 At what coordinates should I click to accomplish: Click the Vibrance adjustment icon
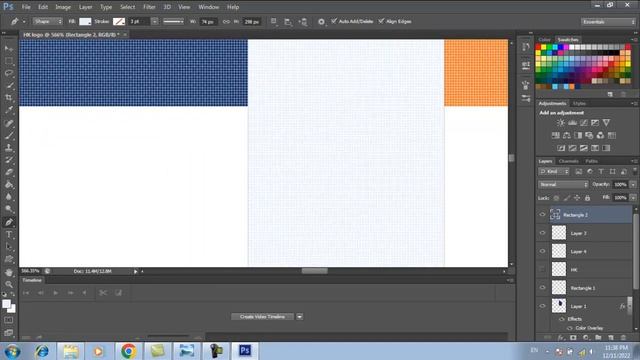[606, 122]
